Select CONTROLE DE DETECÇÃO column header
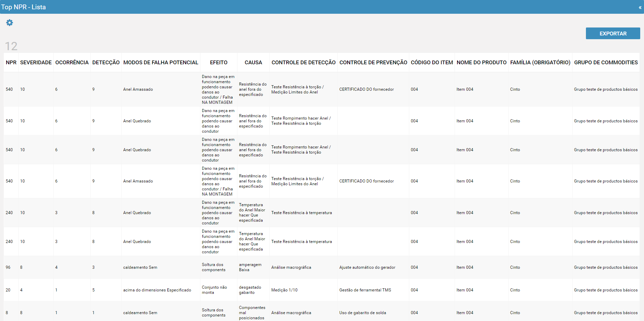This screenshot has height=321, width=644. pos(303,63)
